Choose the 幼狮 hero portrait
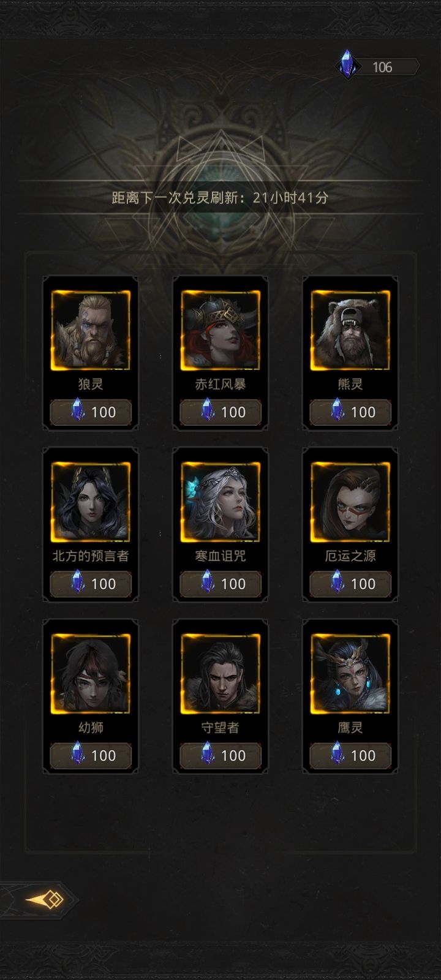441x980 pixels. (x=91, y=673)
